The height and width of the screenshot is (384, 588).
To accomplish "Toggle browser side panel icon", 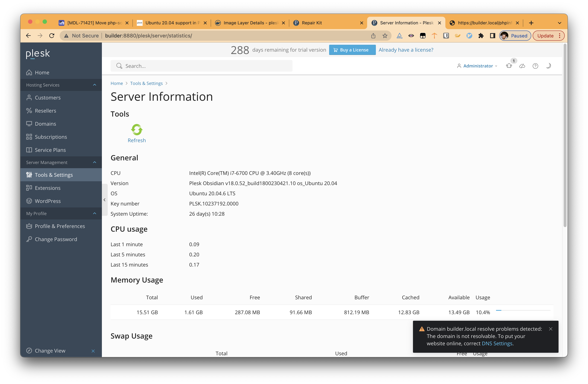I will [492, 36].
